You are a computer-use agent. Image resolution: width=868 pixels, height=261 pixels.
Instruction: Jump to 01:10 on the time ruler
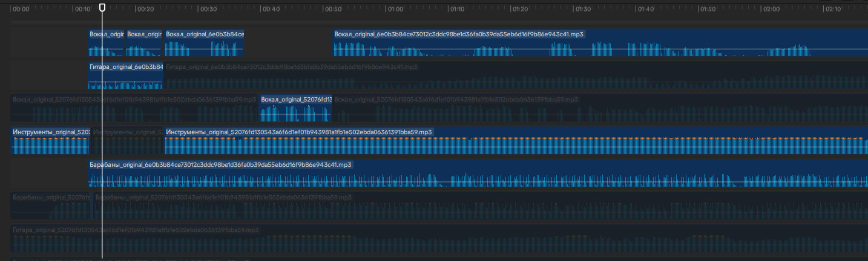click(x=458, y=10)
